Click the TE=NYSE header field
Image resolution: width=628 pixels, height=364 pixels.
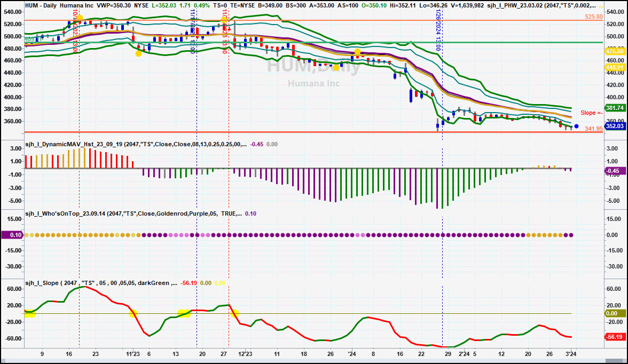point(242,6)
